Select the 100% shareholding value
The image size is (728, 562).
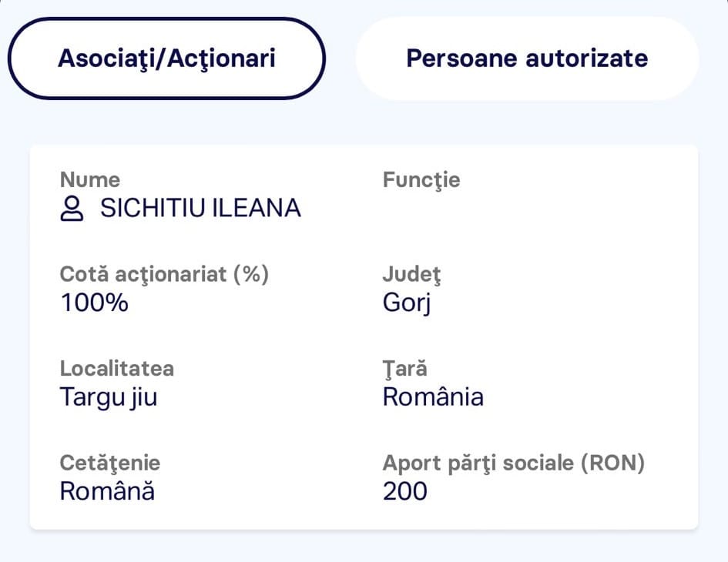tap(94, 303)
